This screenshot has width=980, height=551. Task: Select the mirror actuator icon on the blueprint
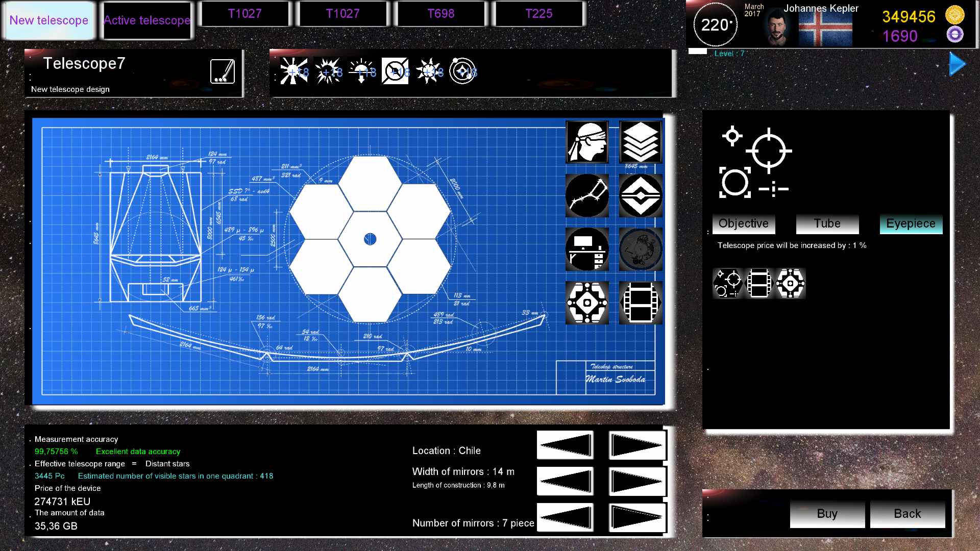[x=587, y=303]
